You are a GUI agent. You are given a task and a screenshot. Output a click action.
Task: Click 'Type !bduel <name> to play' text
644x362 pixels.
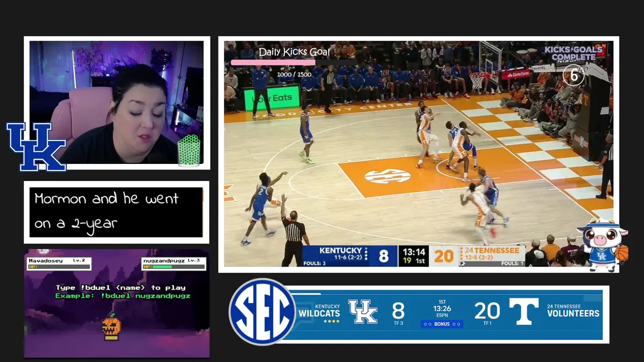[x=121, y=288]
